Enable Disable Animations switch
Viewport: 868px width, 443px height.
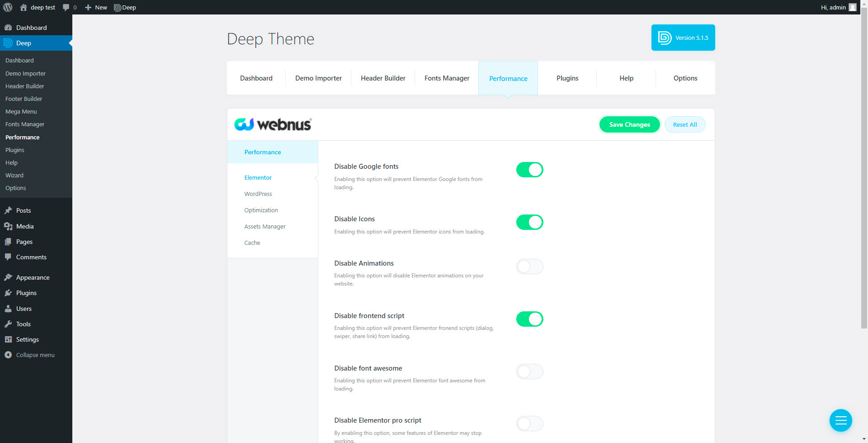[x=530, y=267]
